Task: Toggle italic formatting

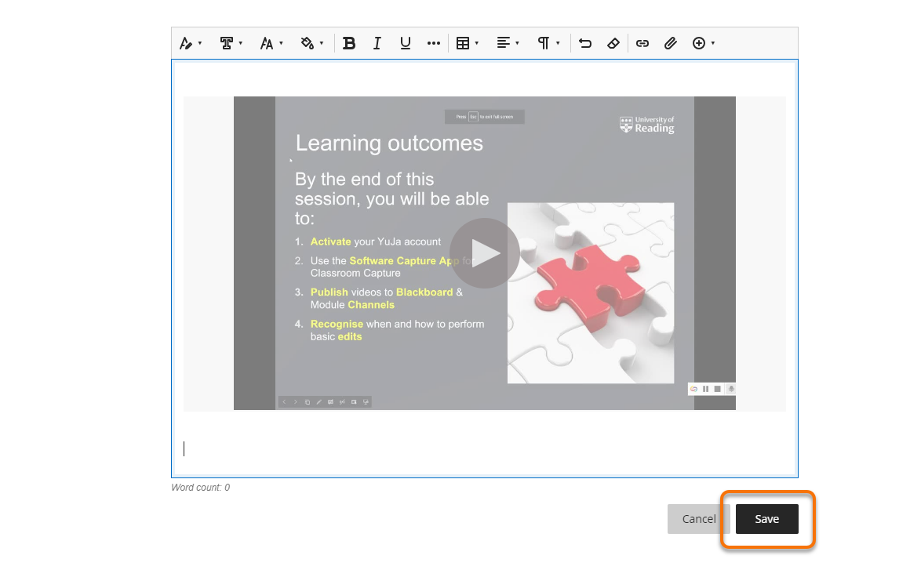Action: pyautogui.click(x=377, y=43)
